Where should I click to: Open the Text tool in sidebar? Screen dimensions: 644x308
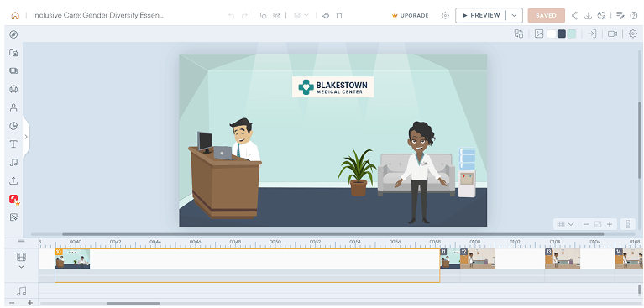point(13,144)
